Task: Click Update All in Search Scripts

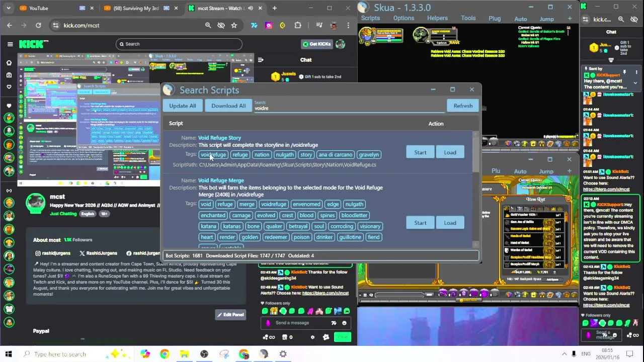Action: click(183, 106)
